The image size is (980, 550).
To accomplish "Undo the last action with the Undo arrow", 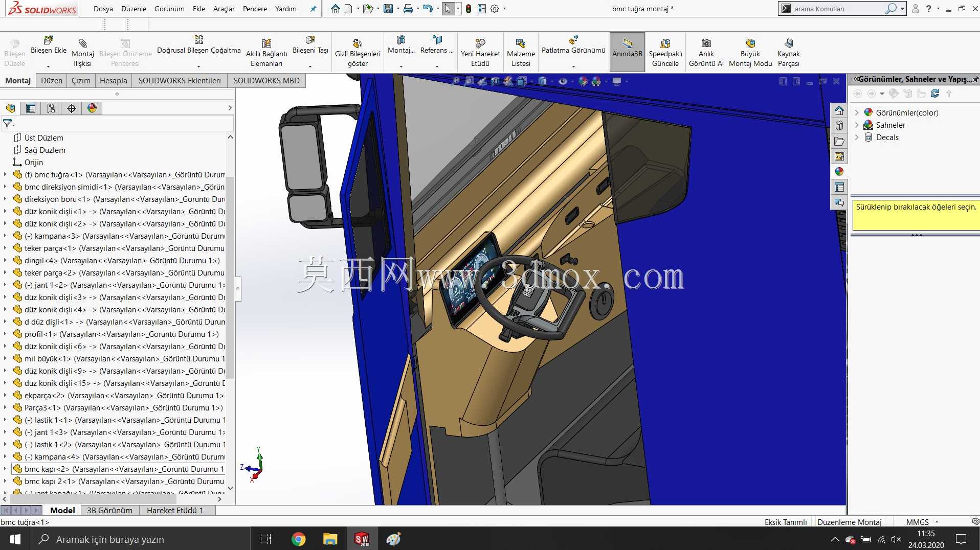I will pyautogui.click(x=428, y=9).
